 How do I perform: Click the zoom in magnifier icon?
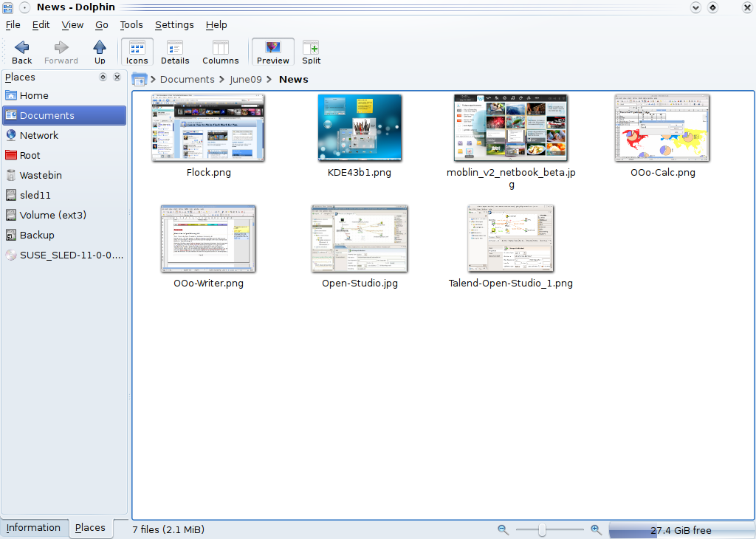pos(596,529)
